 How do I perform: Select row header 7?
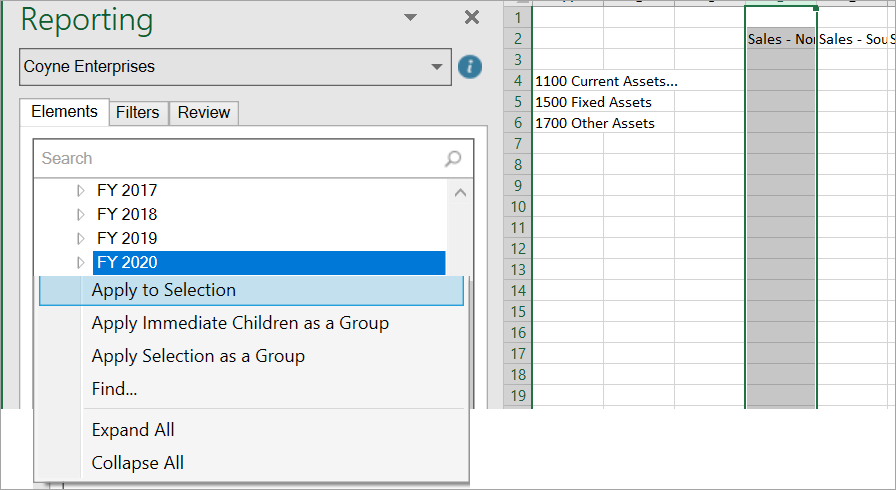(x=518, y=143)
